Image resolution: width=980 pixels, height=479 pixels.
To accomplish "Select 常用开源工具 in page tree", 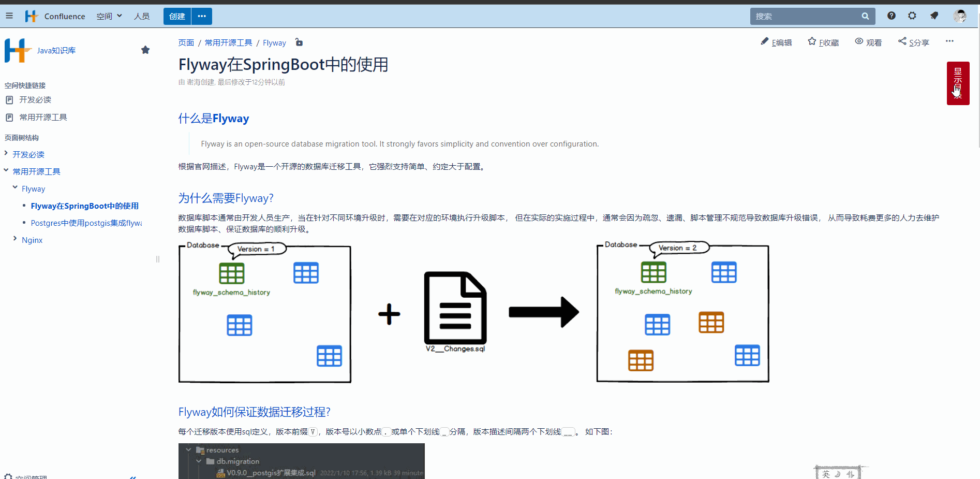I will click(x=36, y=171).
